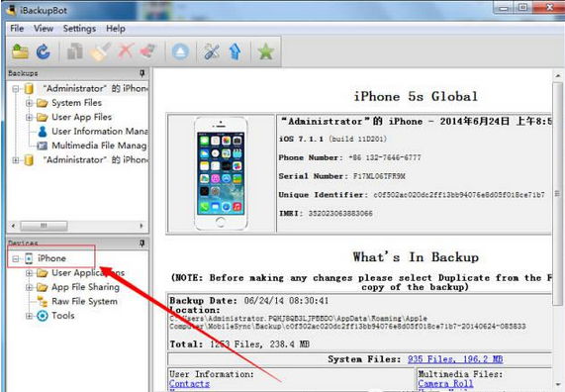The height and width of the screenshot is (392, 565).
Task: Select Multimedia File Manager tree item
Action: (x=99, y=146)
